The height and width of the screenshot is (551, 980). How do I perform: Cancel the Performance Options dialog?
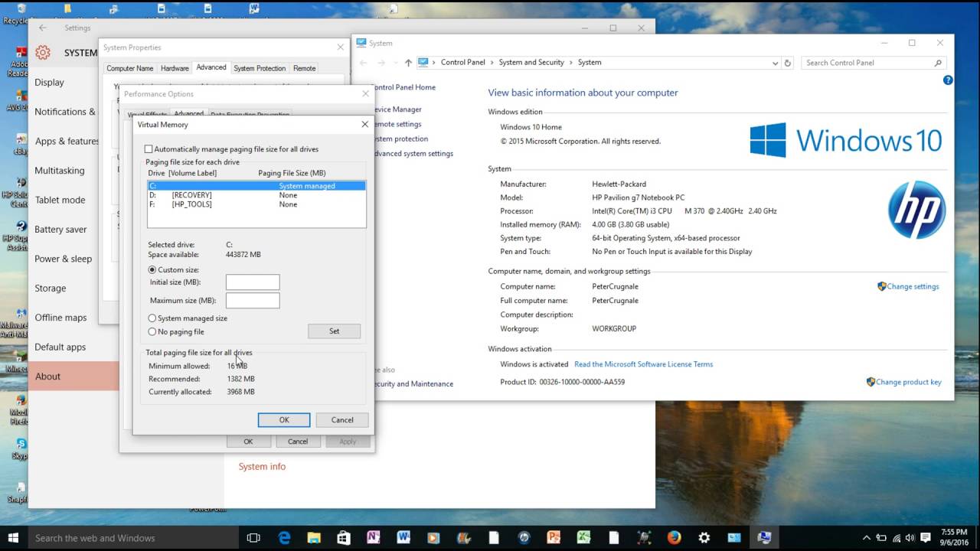298,442
